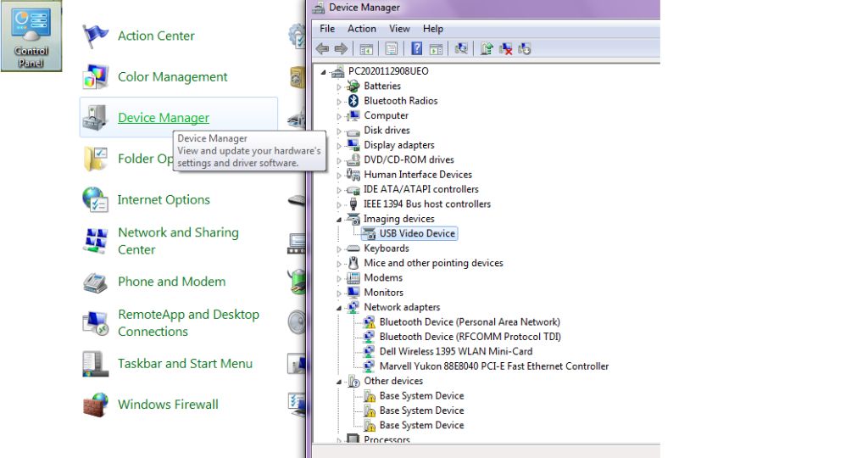Expand the Computer node arrow

coord(339,116)
